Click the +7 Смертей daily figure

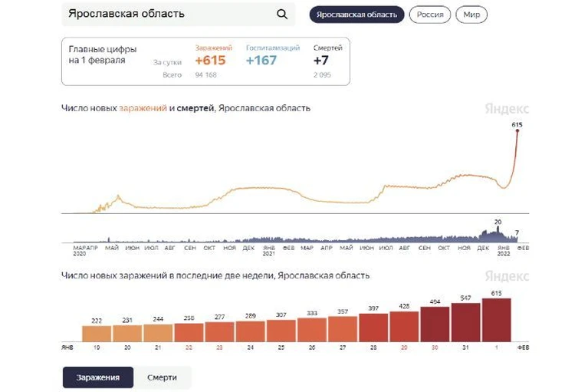[x=321, y=61]
